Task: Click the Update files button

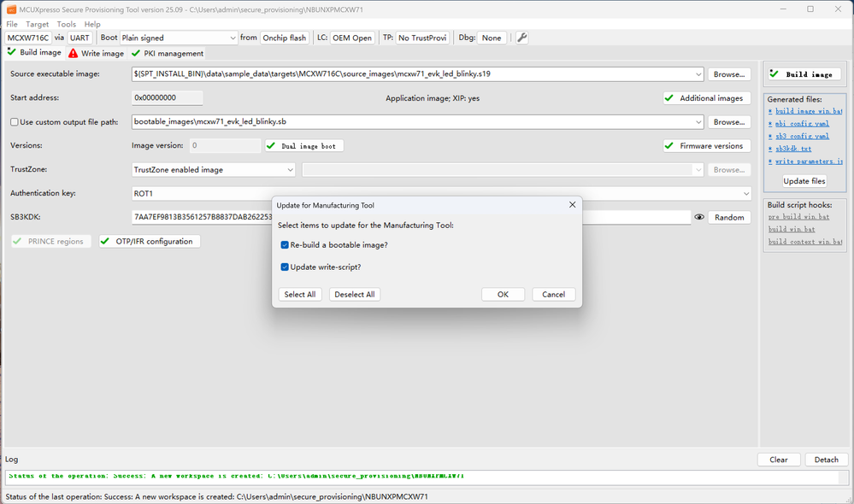Action: pyautogui.click(x=804, y=181)
